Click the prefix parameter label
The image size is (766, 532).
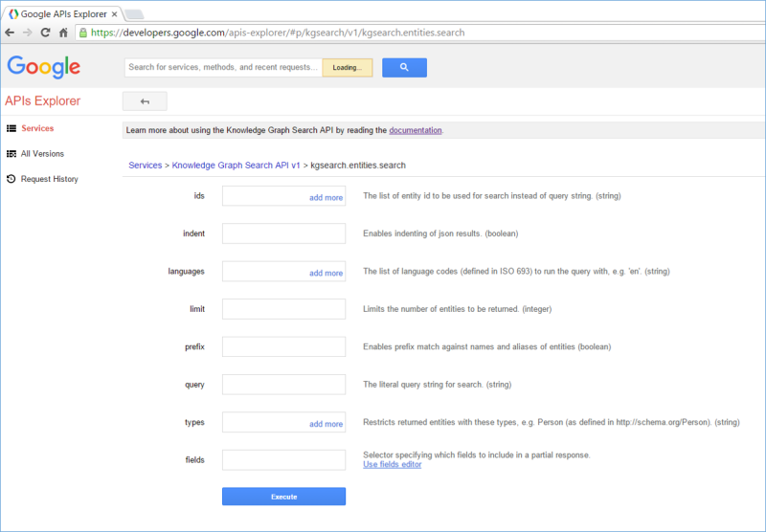point(195,347)
